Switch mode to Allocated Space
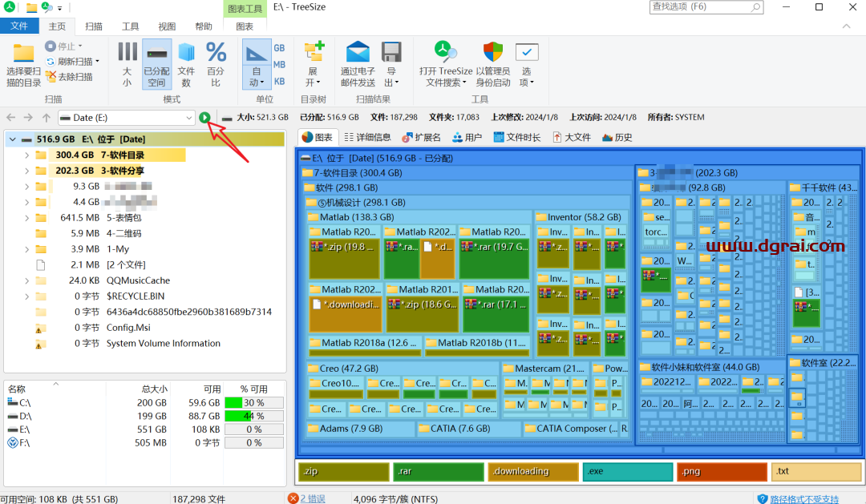Screen dimensions: 866x504 [157, 64]
